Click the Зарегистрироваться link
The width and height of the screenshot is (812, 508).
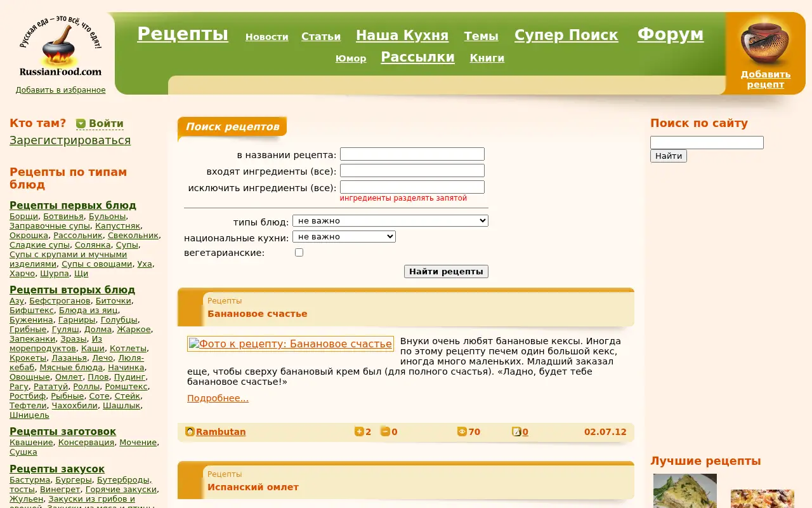coord(70,140)
